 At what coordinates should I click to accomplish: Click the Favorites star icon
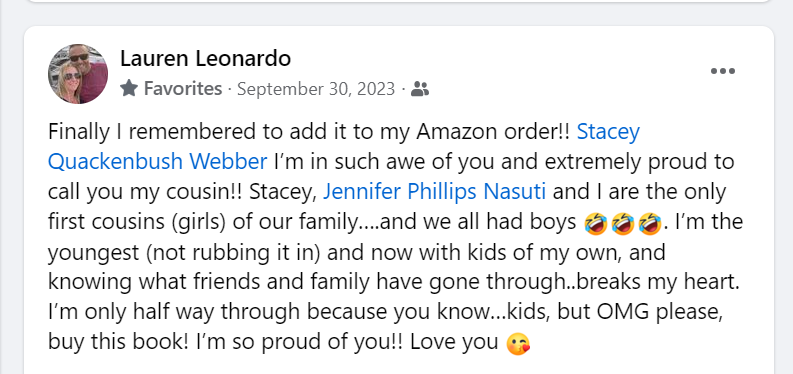(129, 89)
